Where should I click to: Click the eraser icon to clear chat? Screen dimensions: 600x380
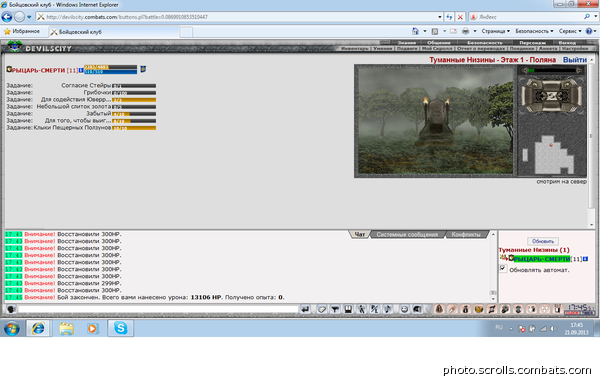pos(322,309)
